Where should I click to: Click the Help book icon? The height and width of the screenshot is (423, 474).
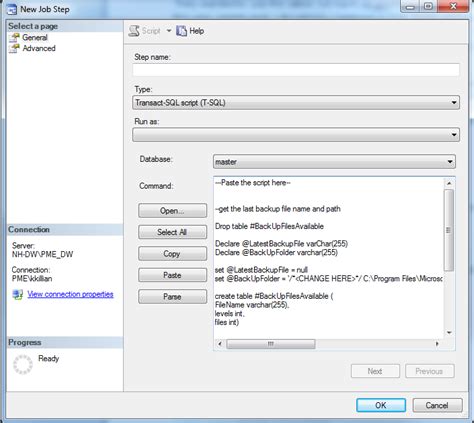tap(181, 31)
